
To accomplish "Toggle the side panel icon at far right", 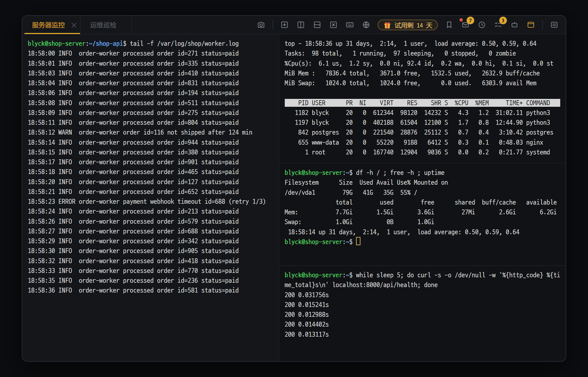I will (x=554, y=25).
